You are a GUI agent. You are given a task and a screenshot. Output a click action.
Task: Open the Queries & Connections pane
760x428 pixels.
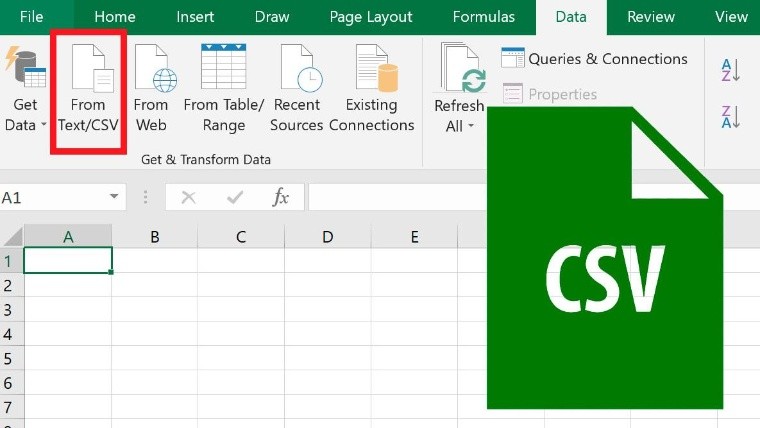[595, 59]
